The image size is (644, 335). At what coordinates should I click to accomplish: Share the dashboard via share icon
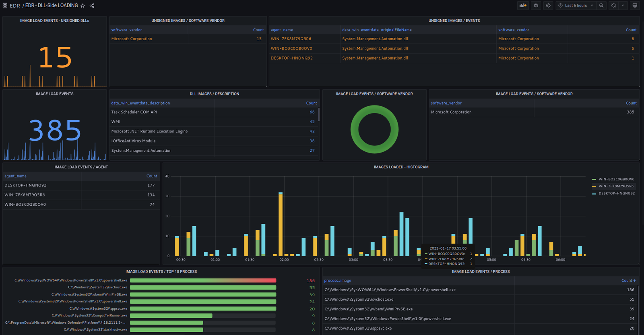click(x=92, y=6)
